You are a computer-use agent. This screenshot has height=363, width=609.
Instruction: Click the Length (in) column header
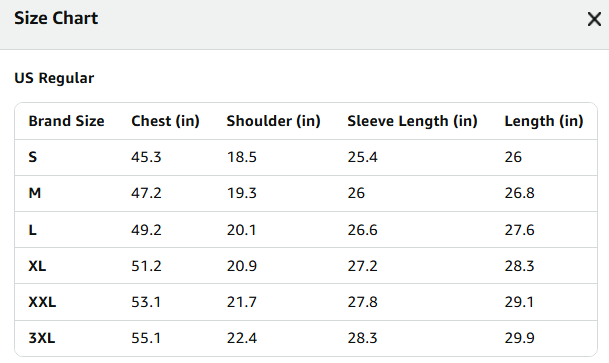544,121
